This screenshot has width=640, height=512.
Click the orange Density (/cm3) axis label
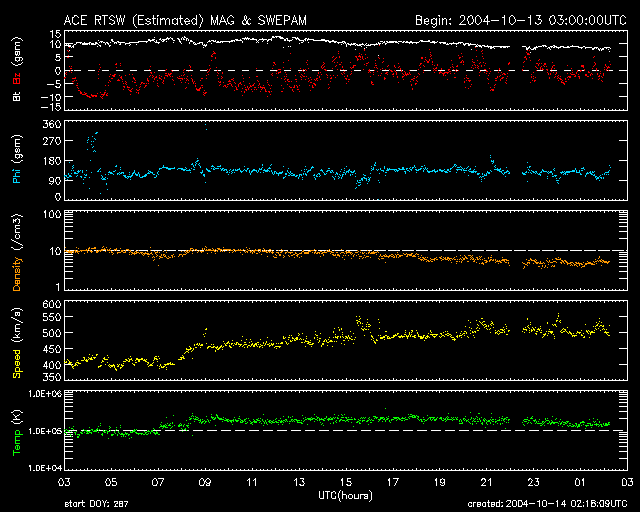pos(16,250)
